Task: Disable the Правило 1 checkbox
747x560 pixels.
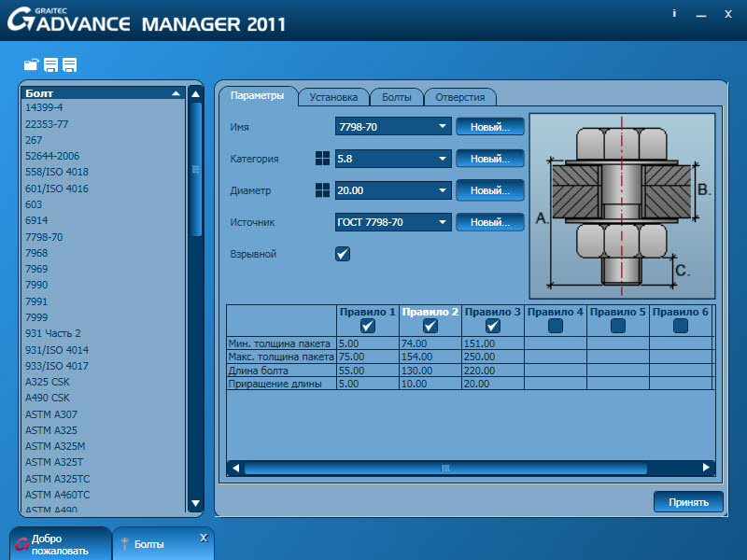Action: pos(368,326)
